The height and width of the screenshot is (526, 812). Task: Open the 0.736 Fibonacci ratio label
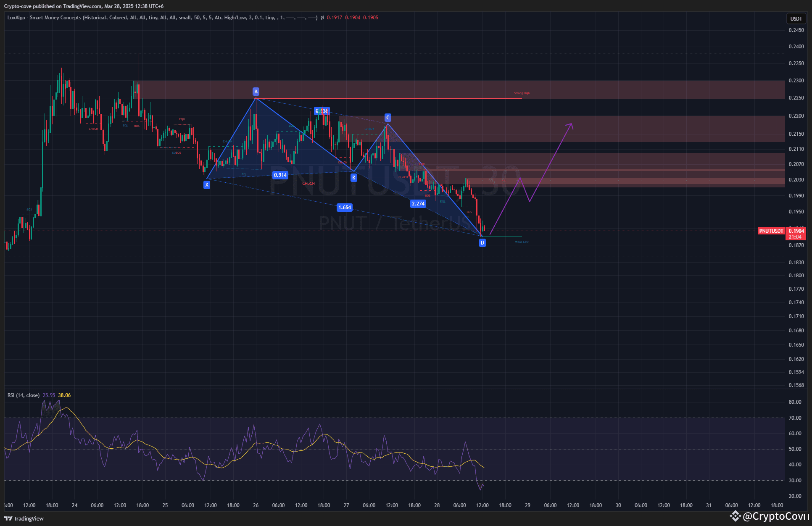click(322, 110)
